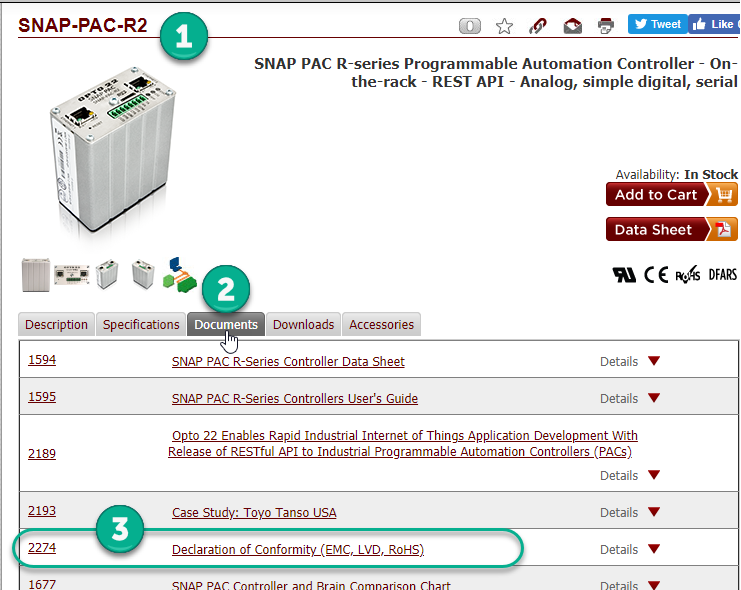This screenshot has width=741, height=590.
Task: Open SNAP PAC Controller and Brain Comparison Chart
Action: (x=311, y=585)
